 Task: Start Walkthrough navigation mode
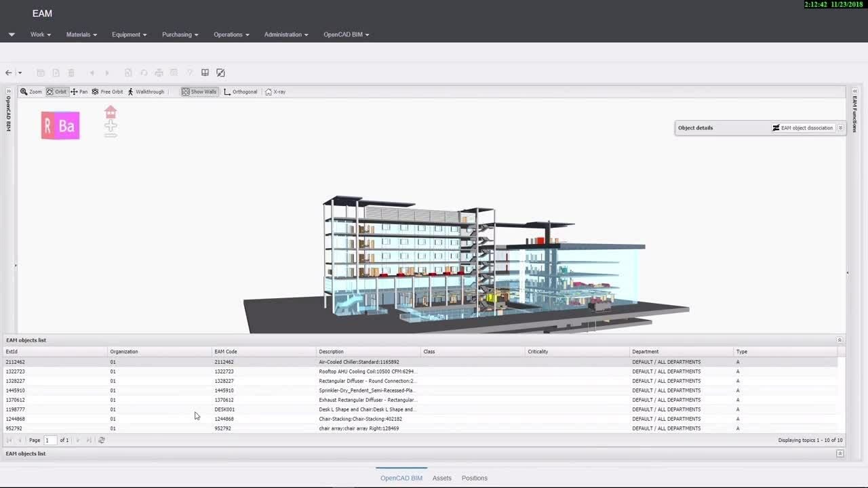pyautogui.click(x=146, y=91)
